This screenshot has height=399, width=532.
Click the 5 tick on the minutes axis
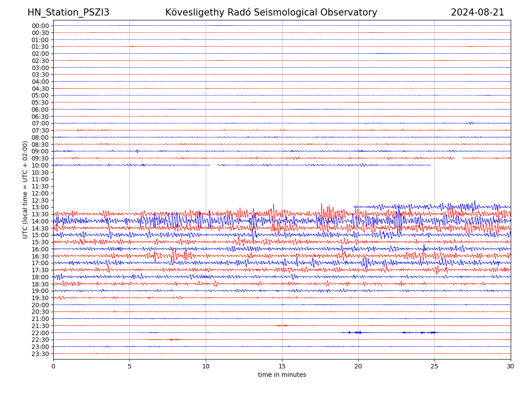click(x=129, y=366)
